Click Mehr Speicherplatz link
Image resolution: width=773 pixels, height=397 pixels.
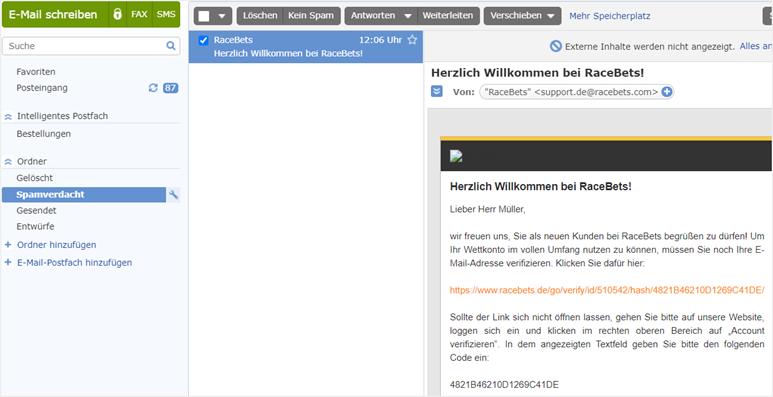pos(610,16)
